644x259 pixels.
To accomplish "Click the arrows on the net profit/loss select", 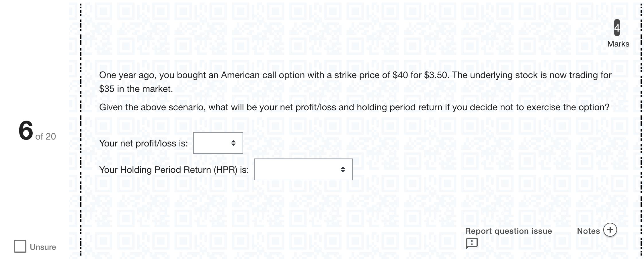I will click(233, 143).
